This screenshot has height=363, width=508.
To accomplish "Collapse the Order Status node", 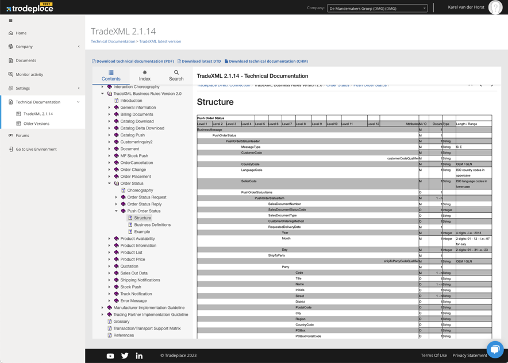I will pos(109,183).
